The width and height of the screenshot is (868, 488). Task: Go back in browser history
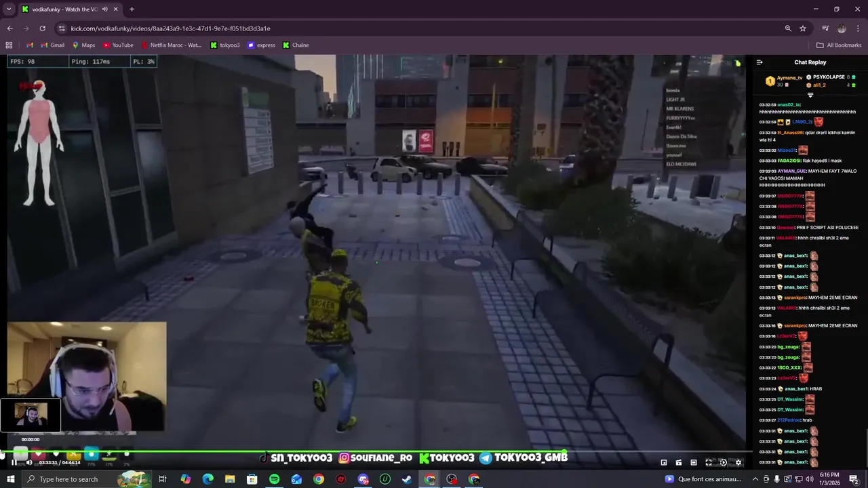point(9,28)
